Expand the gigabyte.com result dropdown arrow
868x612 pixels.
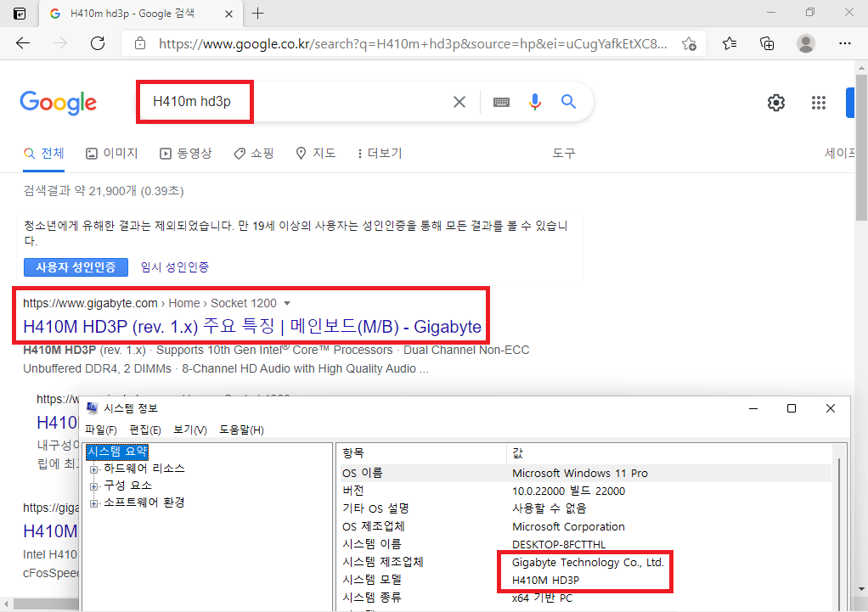(x=287, y=303)
